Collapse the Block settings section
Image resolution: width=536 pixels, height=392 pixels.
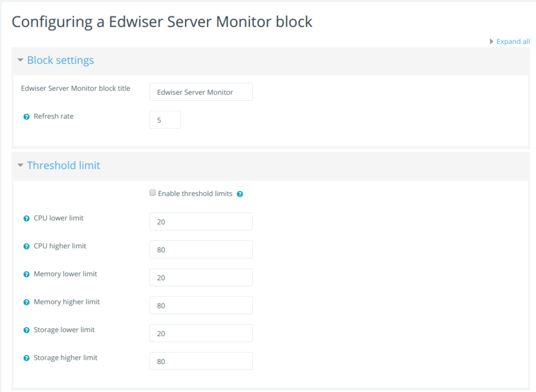click(20, 60)
